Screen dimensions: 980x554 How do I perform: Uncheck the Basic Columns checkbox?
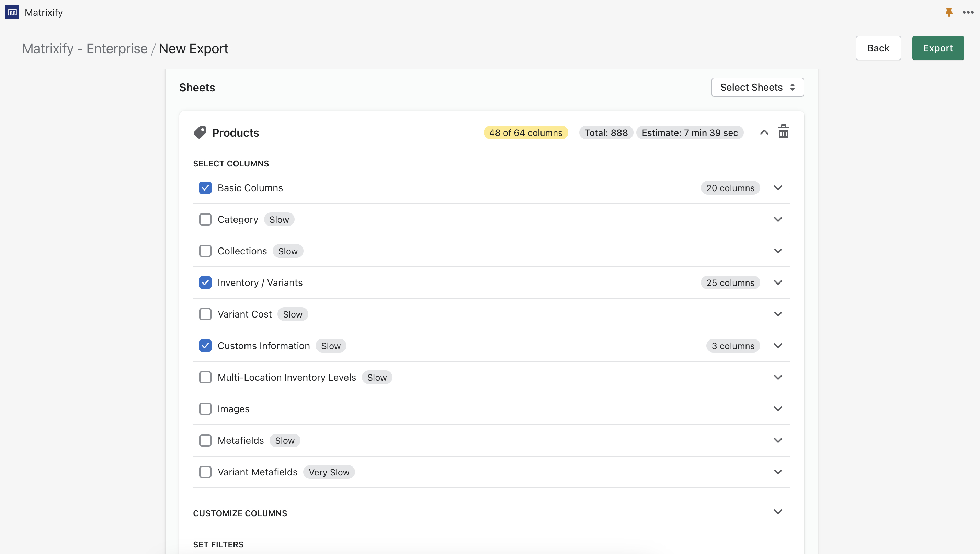point(205,188)
